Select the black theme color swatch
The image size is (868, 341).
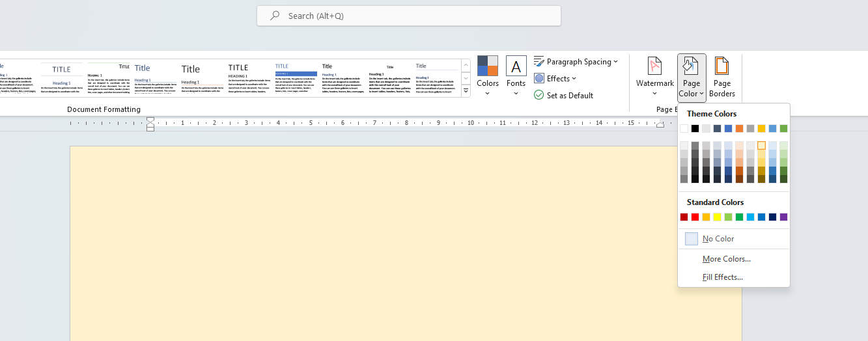click(x=695, y=128)
